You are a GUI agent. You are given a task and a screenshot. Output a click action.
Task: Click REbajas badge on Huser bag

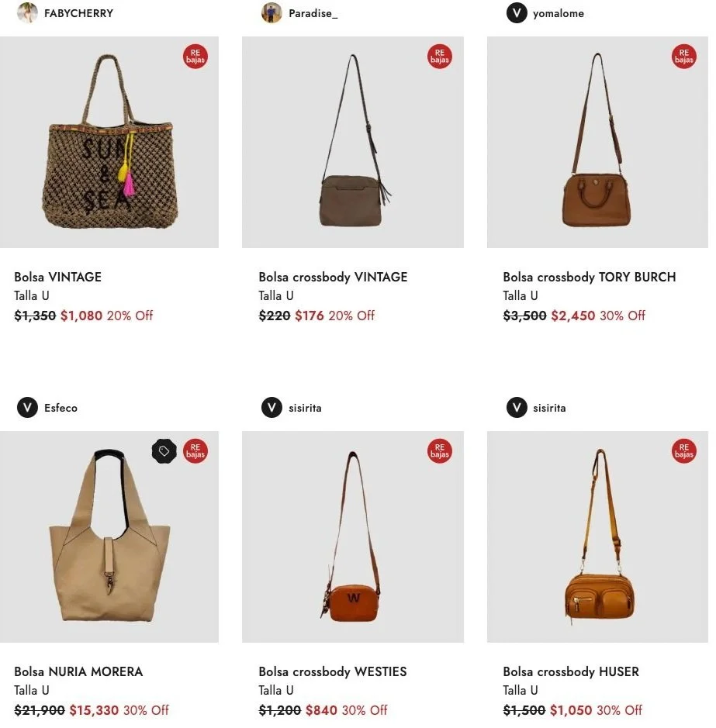tap(684, 450)
